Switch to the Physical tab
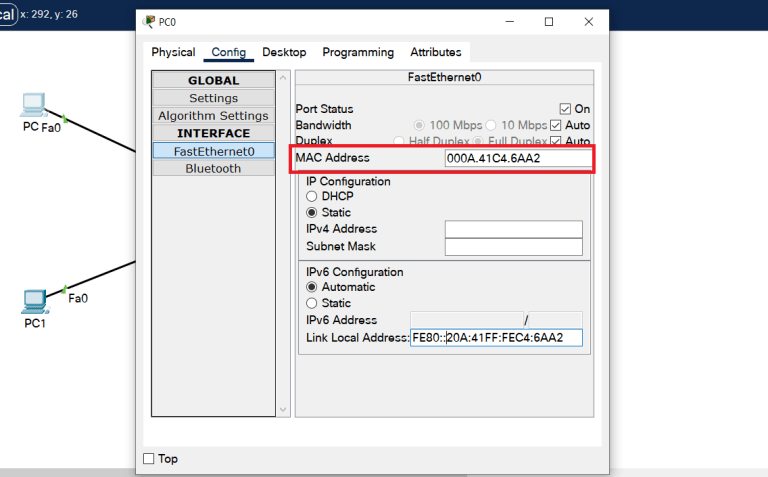This screenshot has height=477, width=768. point(173,52)
